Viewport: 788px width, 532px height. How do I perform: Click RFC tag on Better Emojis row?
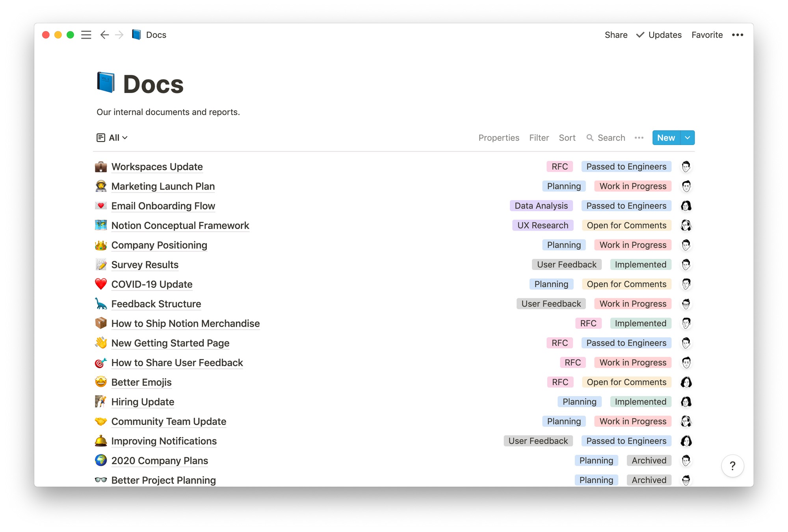560,382
